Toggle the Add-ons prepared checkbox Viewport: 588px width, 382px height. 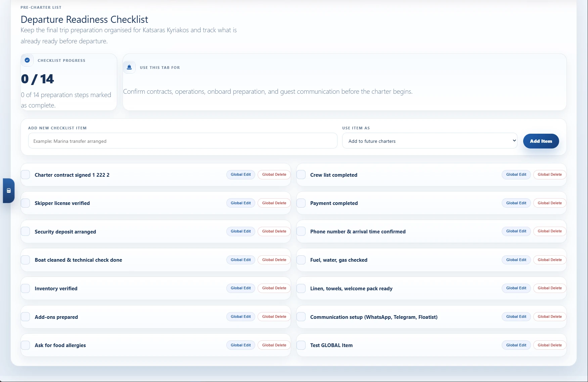[x=26, y=317]
